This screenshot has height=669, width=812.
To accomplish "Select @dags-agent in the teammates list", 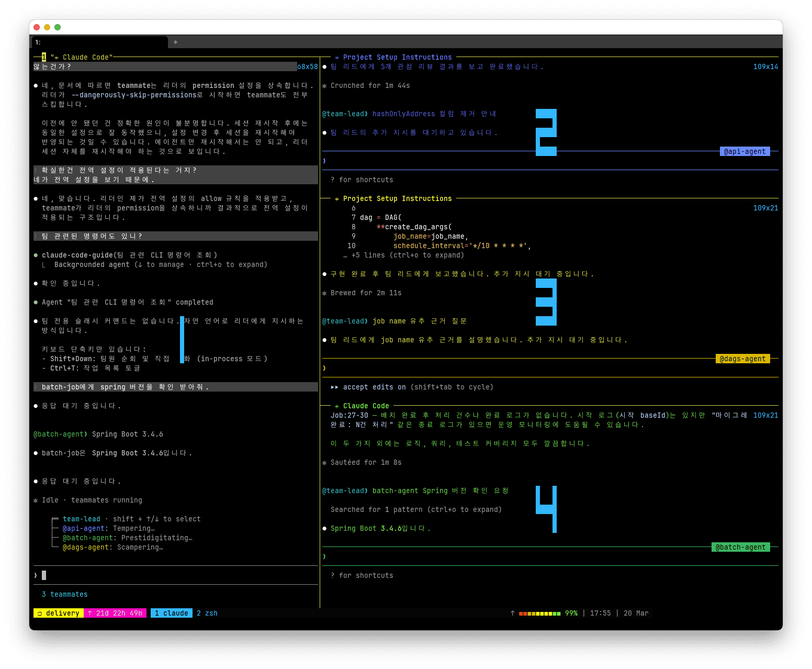I will point(87,548).
